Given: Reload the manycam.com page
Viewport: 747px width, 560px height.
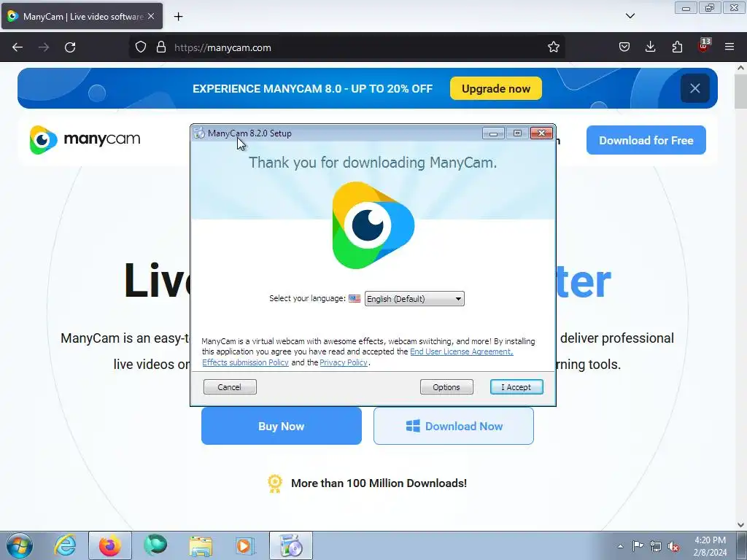Looking at the screenshot, I should (x=70, y=47).
